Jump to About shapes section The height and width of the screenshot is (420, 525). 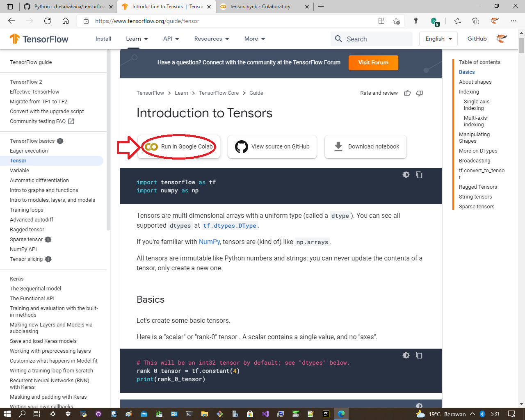(475, 82)
